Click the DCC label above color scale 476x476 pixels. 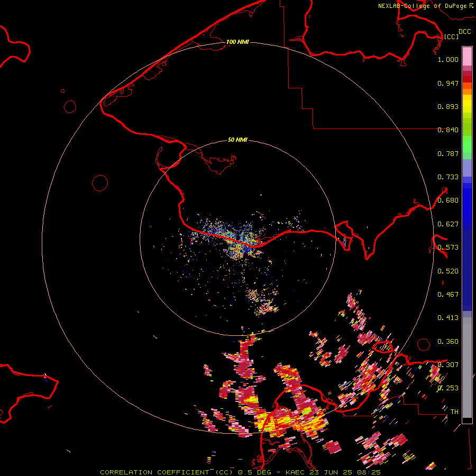point(464,32)
